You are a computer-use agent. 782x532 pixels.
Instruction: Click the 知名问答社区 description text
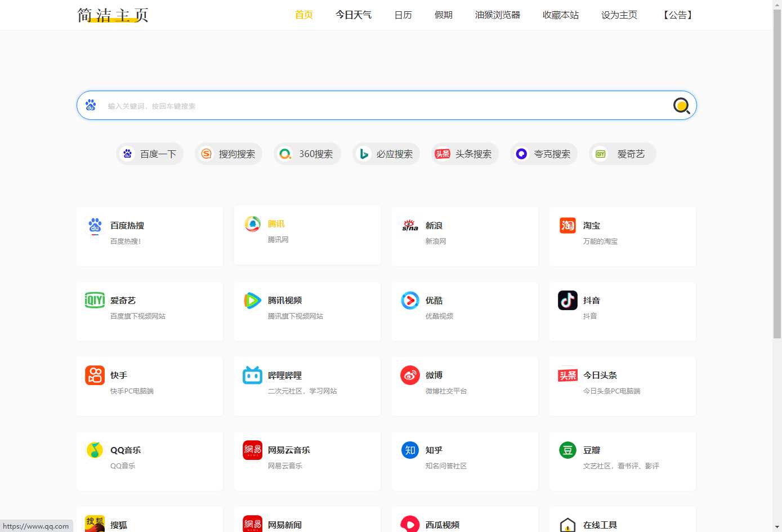446,466
